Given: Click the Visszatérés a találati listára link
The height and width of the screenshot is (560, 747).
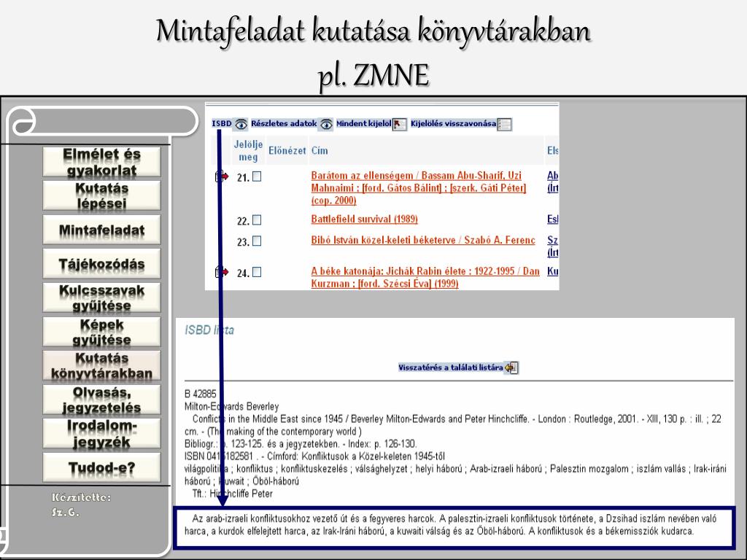Looking at the screenshot, I should 451,367.
